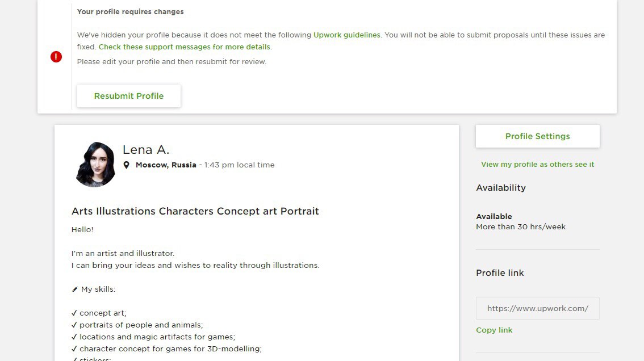The height and width of the screenshot is (361, 644).
Task: Click the checkmark beside character concept for games
Action: point(74,349)
